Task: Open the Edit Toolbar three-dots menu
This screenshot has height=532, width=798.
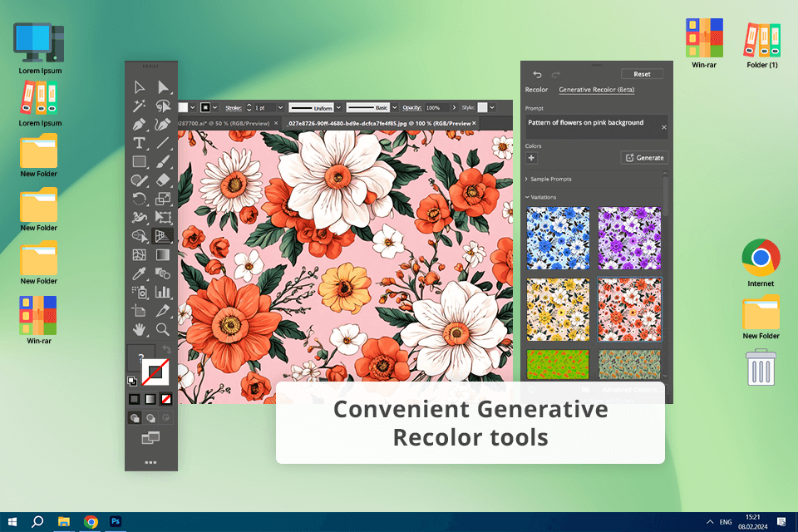Action: [150, 462]
